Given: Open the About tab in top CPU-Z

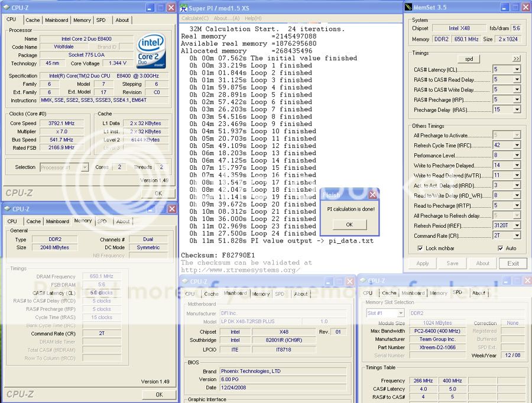Looking at the screenshot, I should point(122,20).
